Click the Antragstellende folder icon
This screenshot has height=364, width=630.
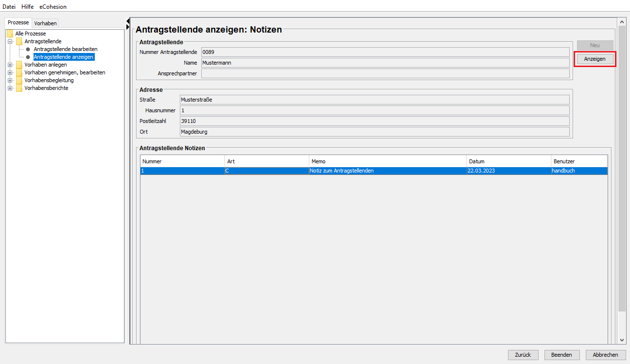(19, 41)
